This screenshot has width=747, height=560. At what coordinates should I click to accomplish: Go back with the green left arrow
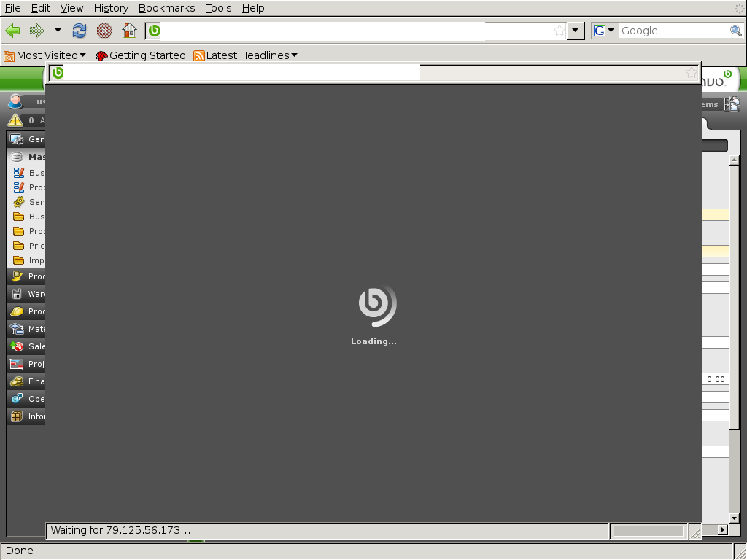[x=13, y=31]
